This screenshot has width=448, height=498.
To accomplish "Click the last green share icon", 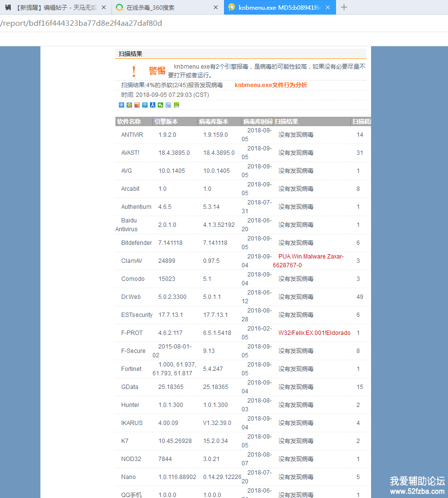I will tap(176, 105).
